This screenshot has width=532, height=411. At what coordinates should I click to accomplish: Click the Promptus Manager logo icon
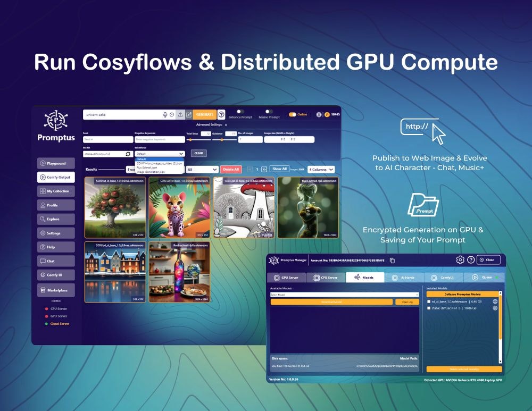273,260
